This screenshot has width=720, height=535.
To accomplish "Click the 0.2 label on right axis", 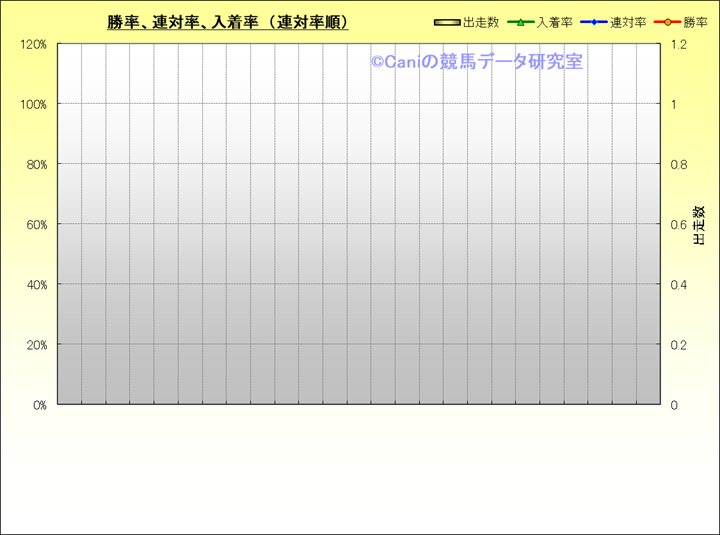I will [x=678, y=345].
